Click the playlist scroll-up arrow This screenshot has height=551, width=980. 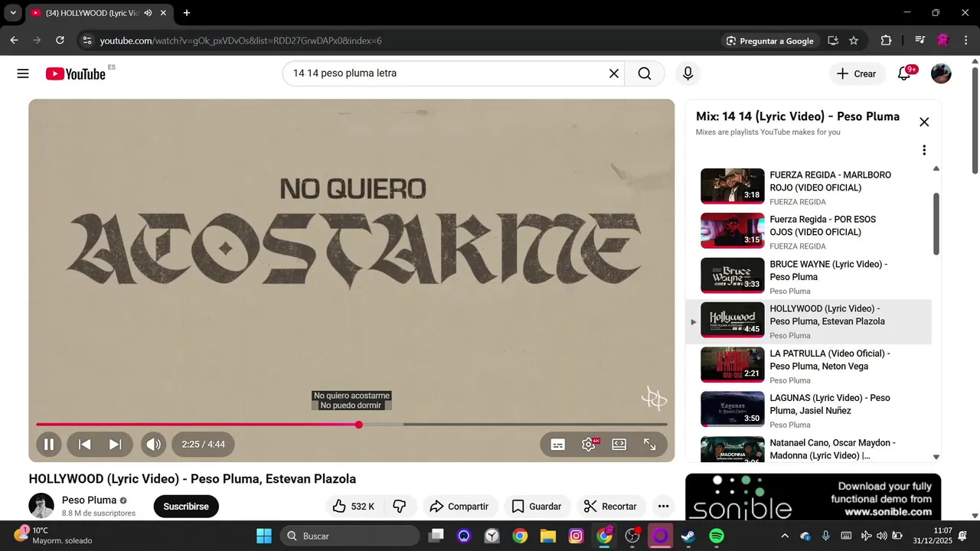[x=936, y=168]
